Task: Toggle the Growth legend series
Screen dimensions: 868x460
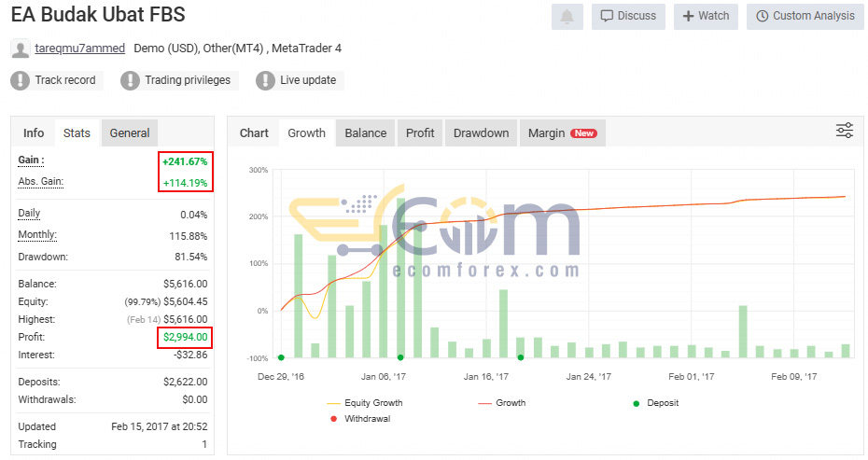Action: click(x=502, y=403)
